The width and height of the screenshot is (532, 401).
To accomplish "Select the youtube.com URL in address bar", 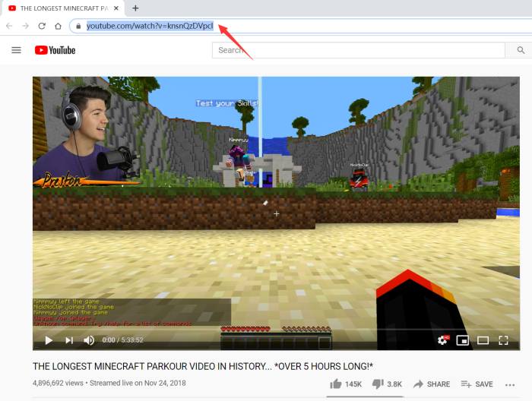I will (150, 26).
